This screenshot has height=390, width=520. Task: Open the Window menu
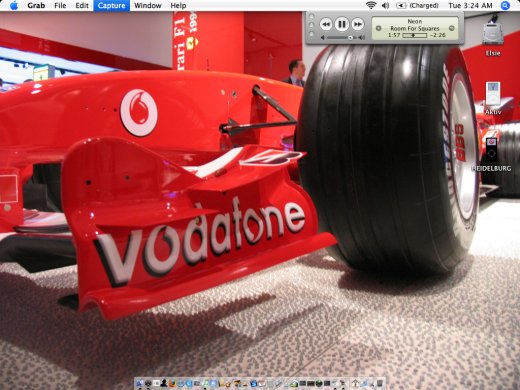(148, 5)
